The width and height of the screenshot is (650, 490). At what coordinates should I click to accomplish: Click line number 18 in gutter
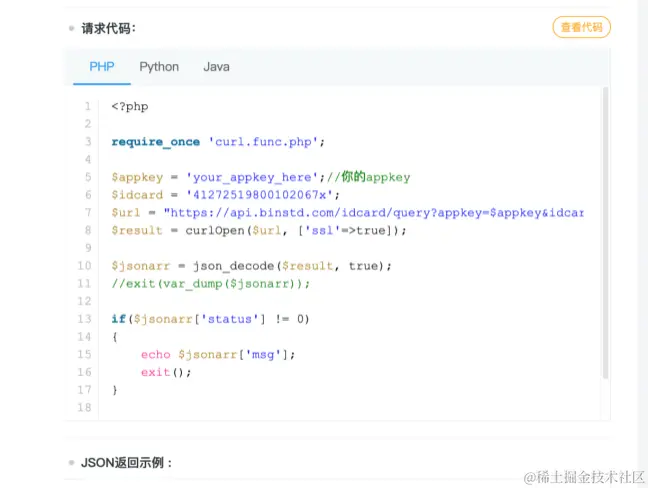point(84,408)
